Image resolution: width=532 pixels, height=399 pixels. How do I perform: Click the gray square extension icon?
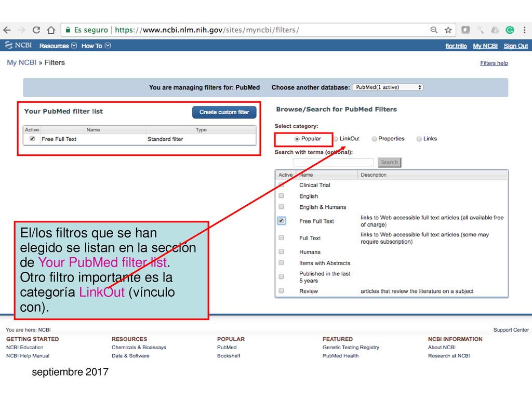coord(465,30)
